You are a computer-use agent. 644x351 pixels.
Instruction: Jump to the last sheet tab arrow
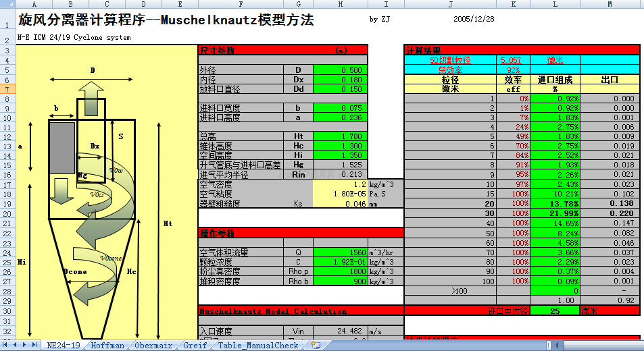(x=34, y=345)
